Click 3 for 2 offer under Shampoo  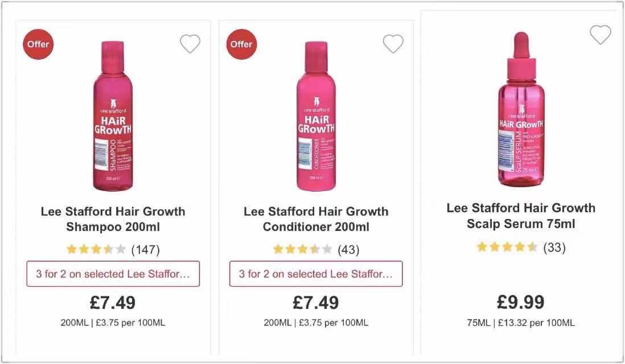pos(113,274)
